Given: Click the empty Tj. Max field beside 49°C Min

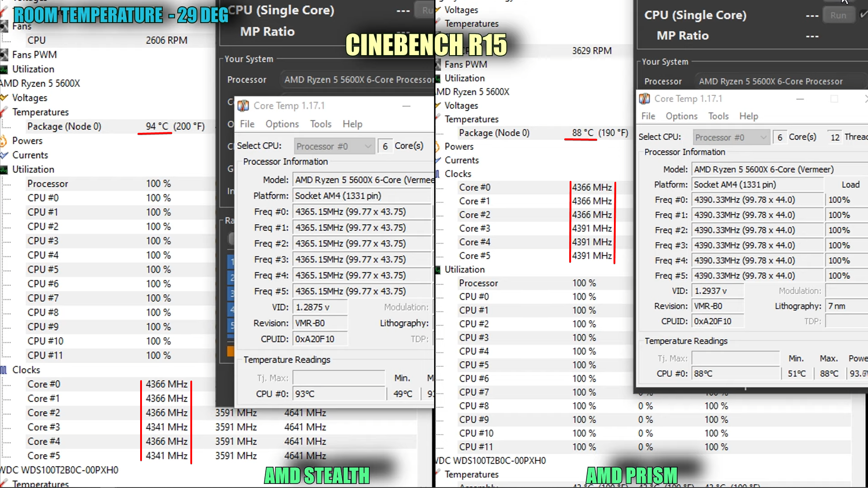Looking at the screenshot, I should coord(338,378).
